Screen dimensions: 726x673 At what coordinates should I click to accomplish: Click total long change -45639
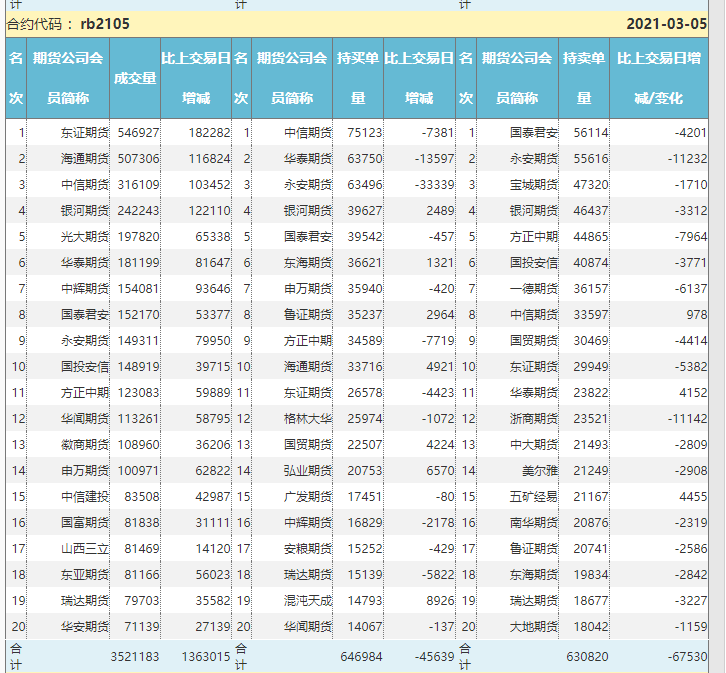(434, 656)
